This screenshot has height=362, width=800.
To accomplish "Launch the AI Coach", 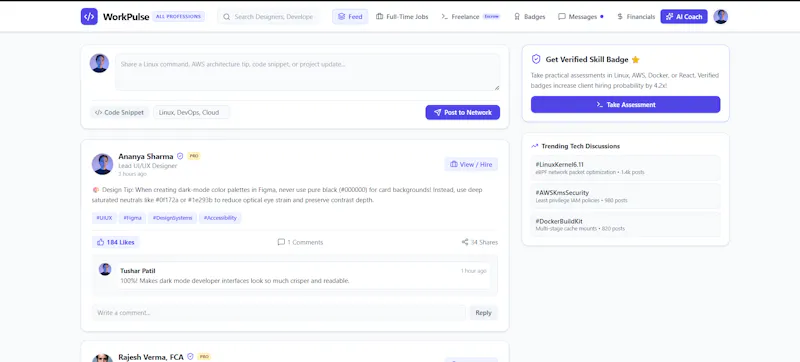I will coord(684,17).
